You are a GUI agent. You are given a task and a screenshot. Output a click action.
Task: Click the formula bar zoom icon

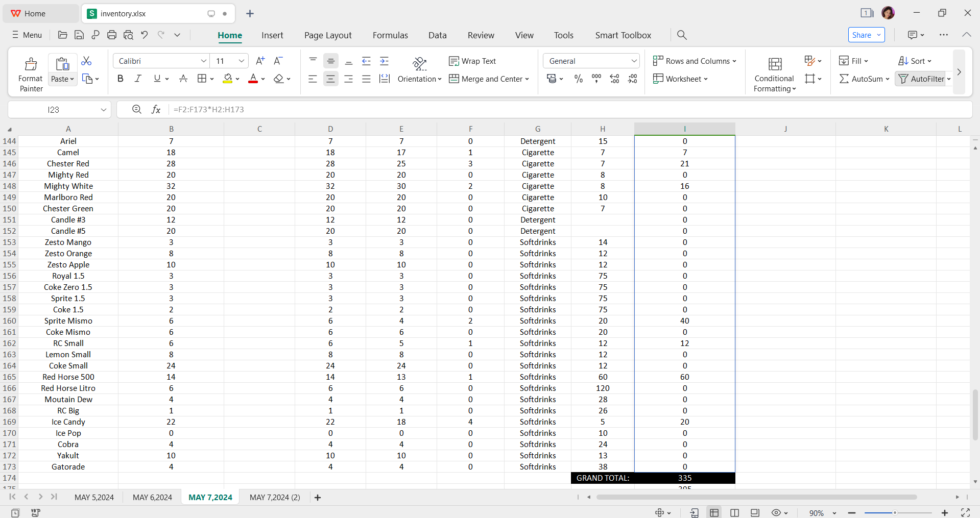[136, 109]
